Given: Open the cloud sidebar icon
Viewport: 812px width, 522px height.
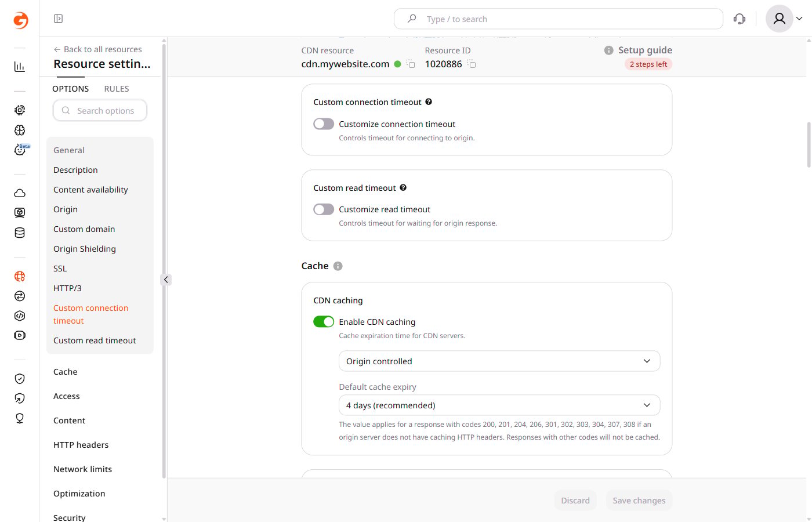Looking at the screenshot, I should pyautogui.click(x=20, y=193).
